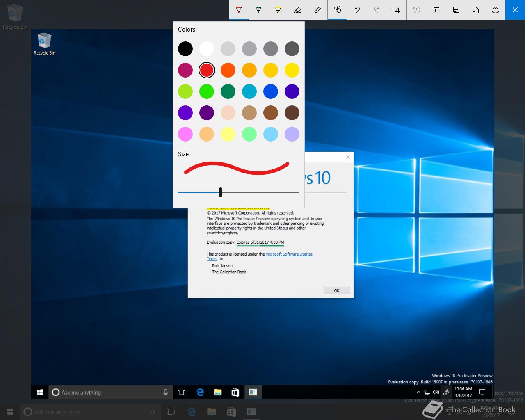This screenshot has height=420, width=525.
Task: Open Action Center in the captured taskbar
Action: pos(483,393)
